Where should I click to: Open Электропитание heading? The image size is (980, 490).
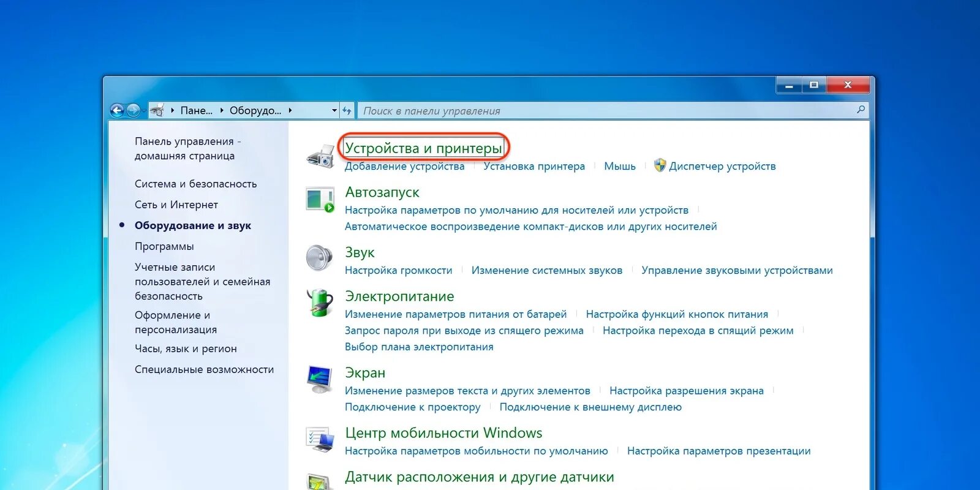399,296
